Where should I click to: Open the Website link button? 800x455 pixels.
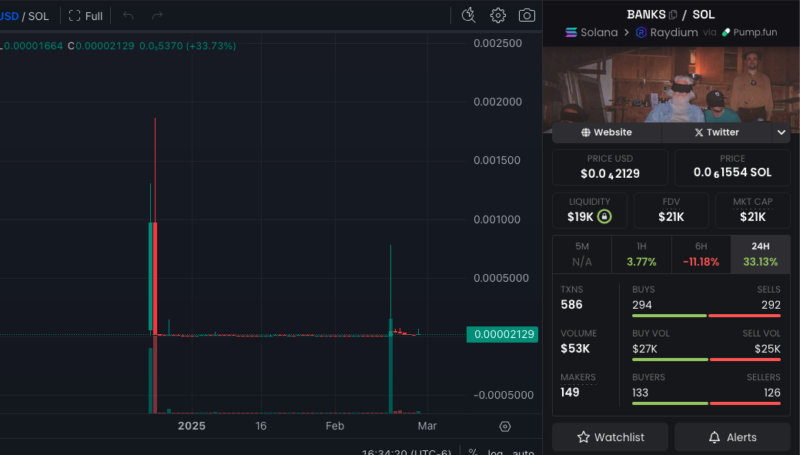(x=607, y=132)
